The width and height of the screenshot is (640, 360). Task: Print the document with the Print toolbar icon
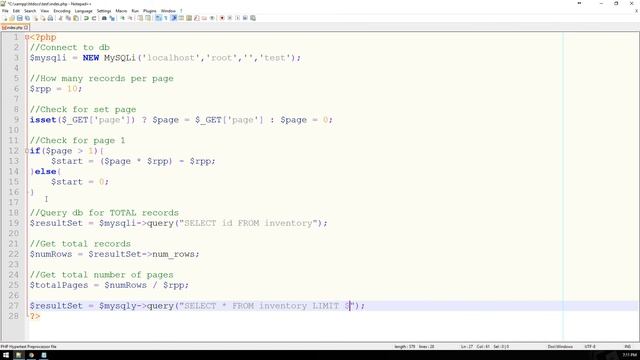click(50, 18)
